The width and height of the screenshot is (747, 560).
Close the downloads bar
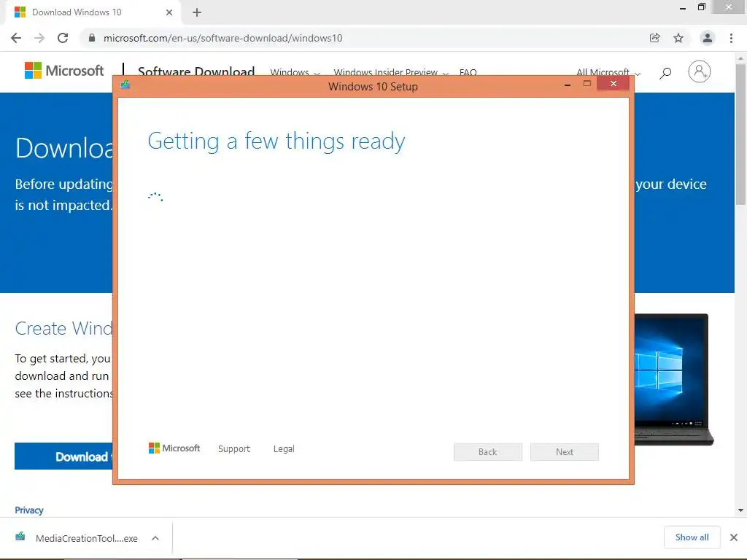pos(734,537)
